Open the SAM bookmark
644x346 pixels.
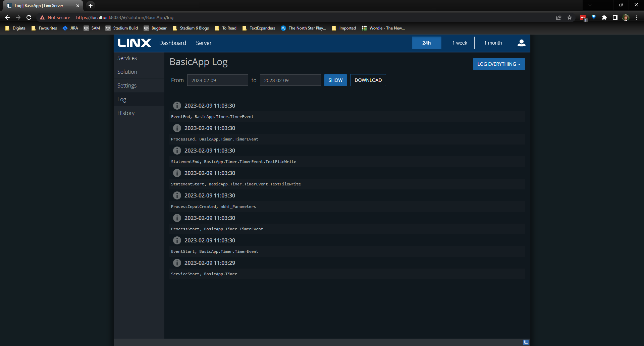[92, 28]
